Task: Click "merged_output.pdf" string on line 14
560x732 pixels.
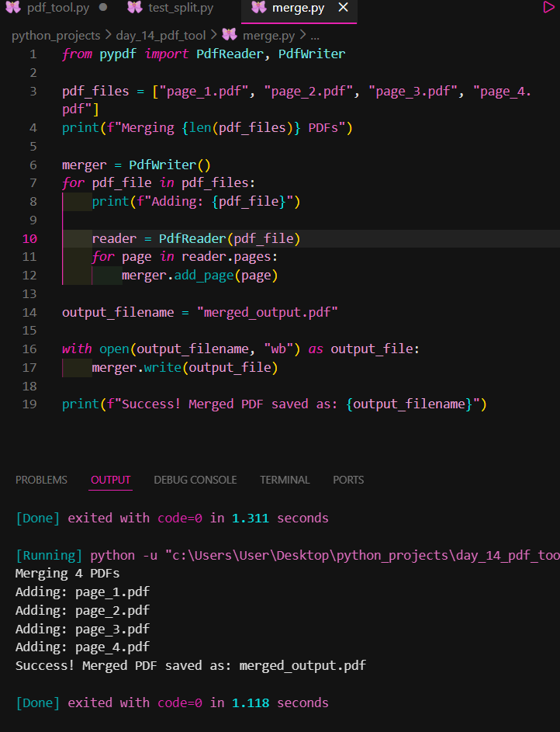Action: pos(267,312)
